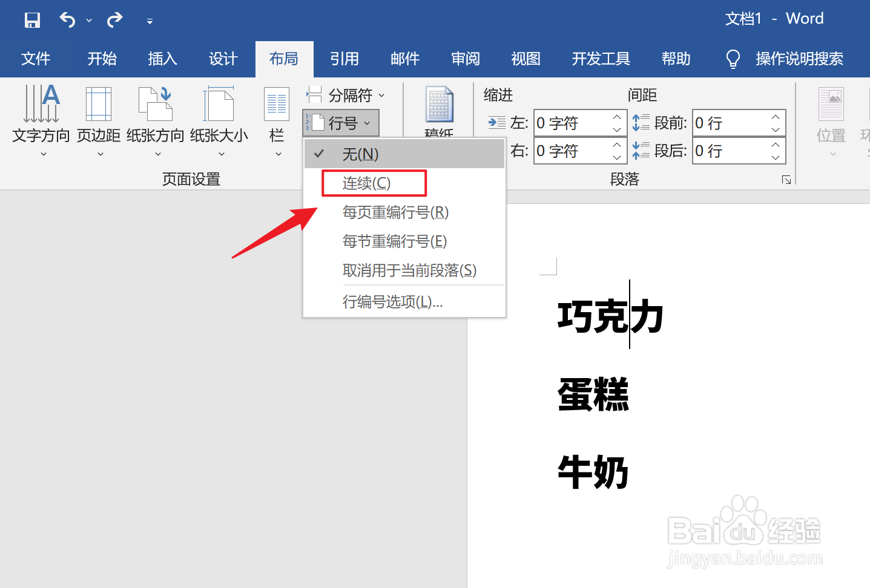Increase right indent with up arrow

point(617,145)
